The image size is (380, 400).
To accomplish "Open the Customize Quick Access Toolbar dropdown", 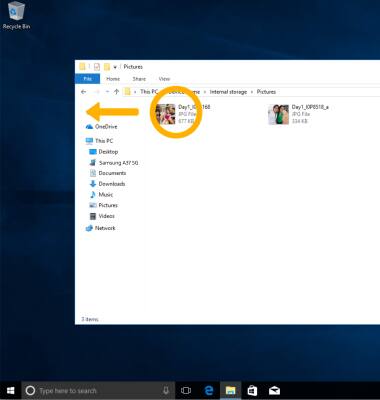I will tap(115, 67).
